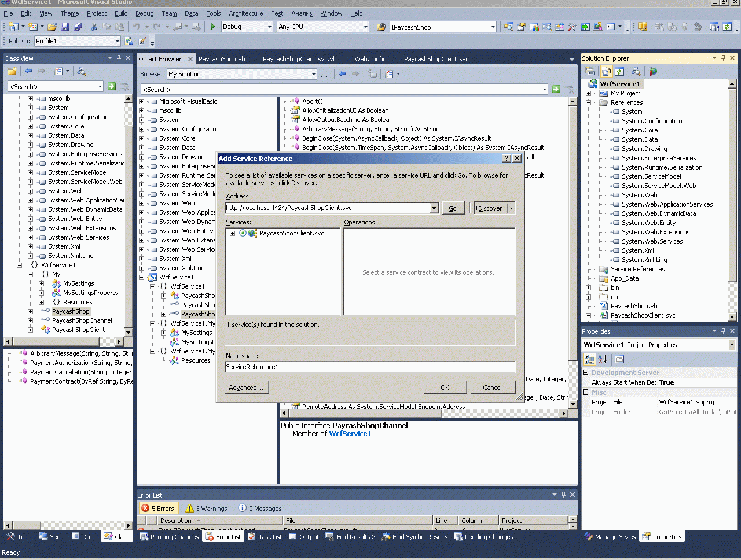Switch to the PaycashShop.vb tab
741x560 pixels.
tap(222, 59)
